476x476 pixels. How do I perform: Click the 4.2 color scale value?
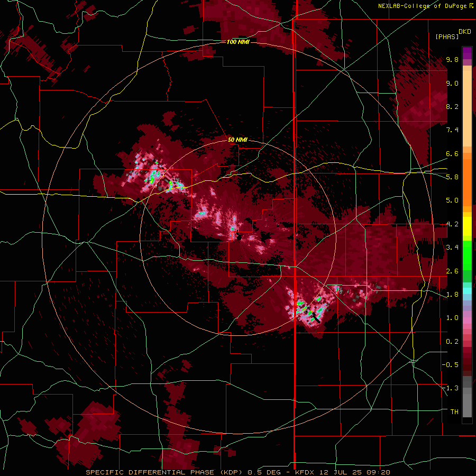pos(452,224)
